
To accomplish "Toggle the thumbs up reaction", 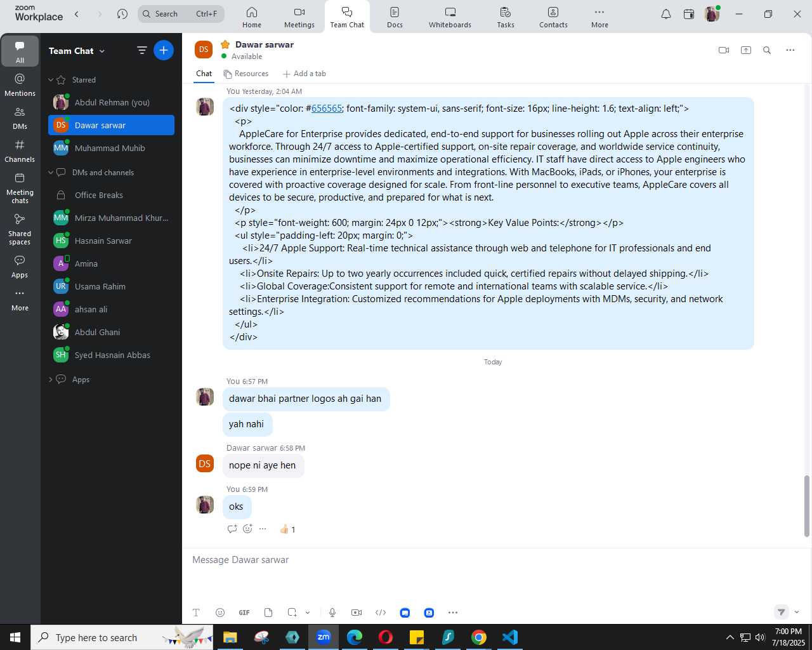I will (x=287, y=529).
